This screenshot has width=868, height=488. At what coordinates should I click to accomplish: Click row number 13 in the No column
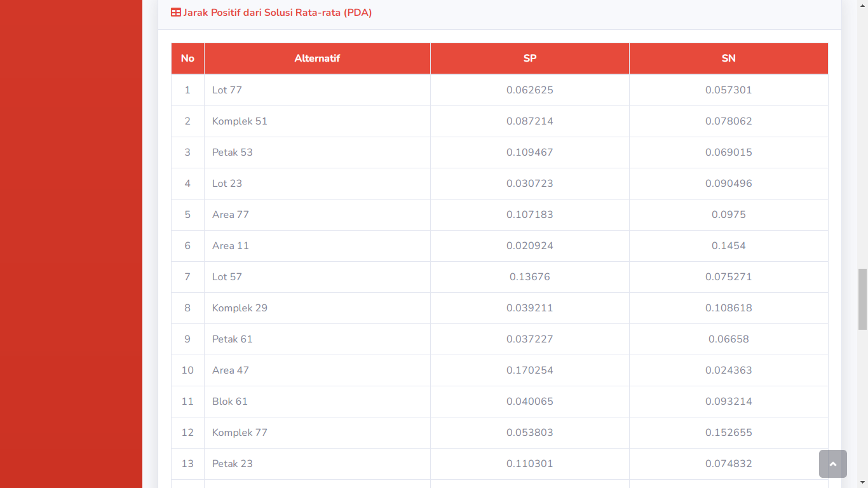coord(187,464)
